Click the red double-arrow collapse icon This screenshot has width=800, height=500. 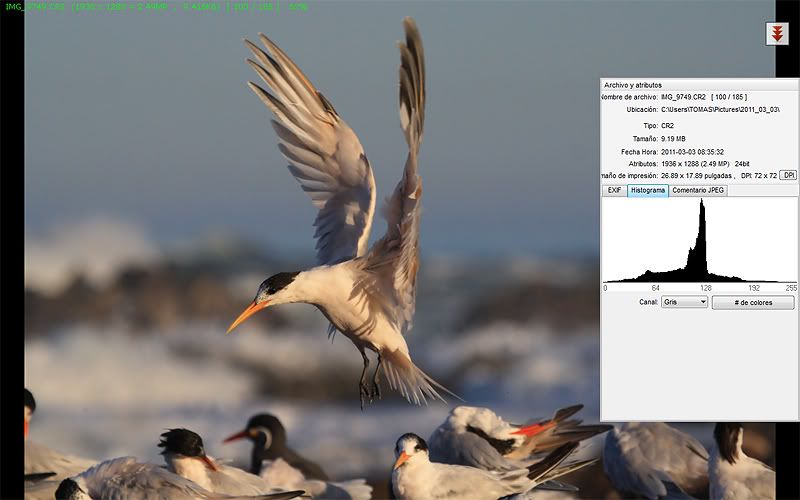pyautogui.click(x=777, y=34)
